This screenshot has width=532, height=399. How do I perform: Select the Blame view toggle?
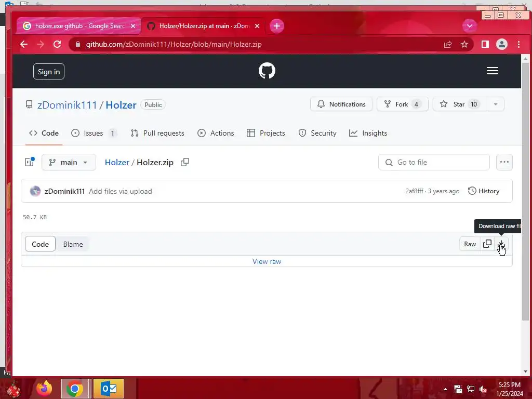click(73, 244)
